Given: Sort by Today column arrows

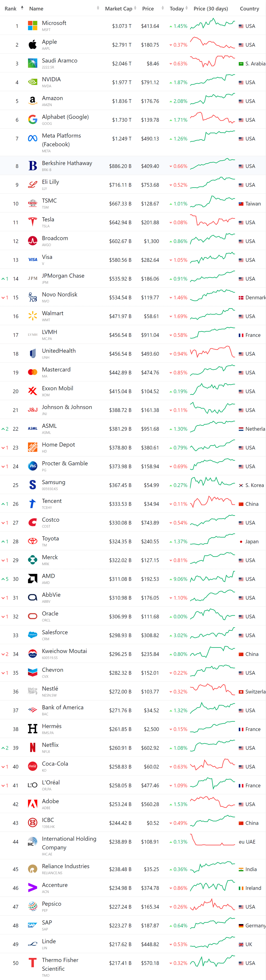Looking at the screenshot, I should pyautogui.click(x=187, y=8).
